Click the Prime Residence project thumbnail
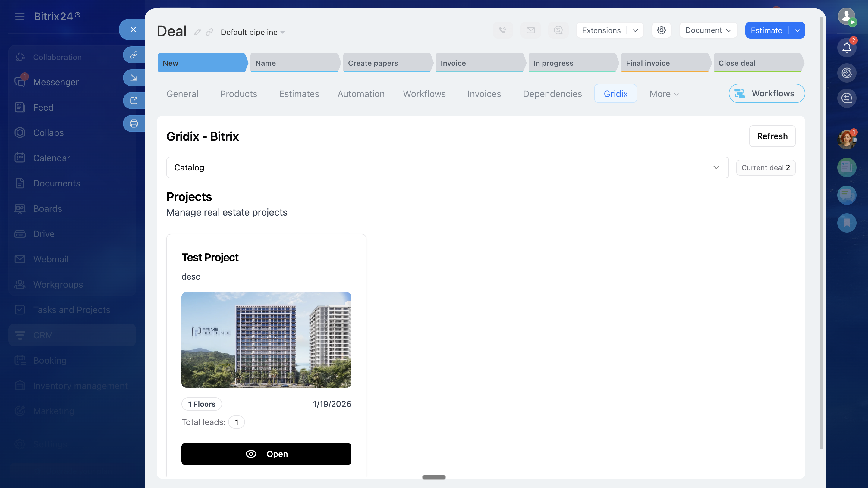 (x=266, y=340)
